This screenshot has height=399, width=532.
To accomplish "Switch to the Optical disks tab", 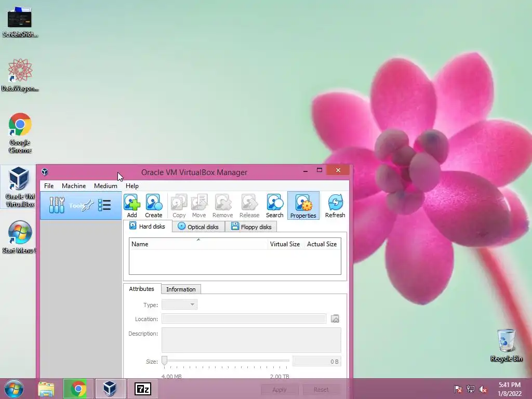I will tap(198, 227).
